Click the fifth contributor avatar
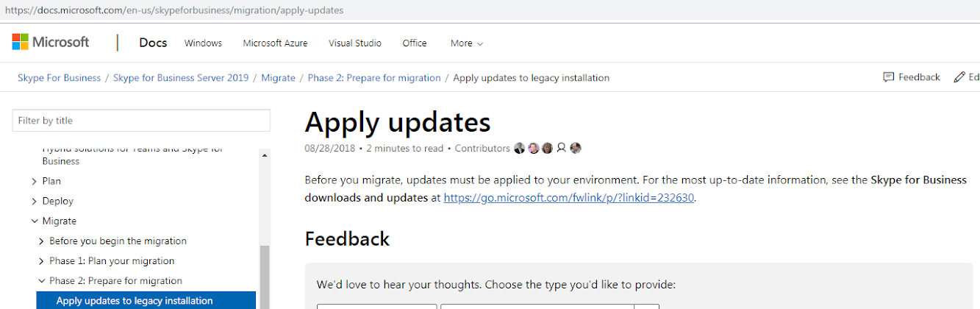Image resolution: width=980 pixels, height=309 pixels. pos(576,148)
